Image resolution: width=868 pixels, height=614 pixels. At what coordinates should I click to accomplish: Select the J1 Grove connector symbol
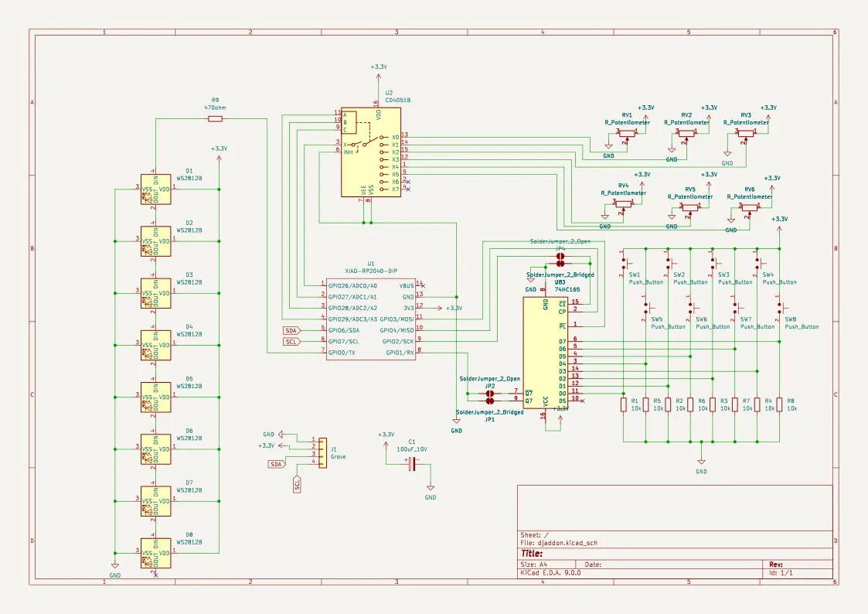[x=323, y=453]
